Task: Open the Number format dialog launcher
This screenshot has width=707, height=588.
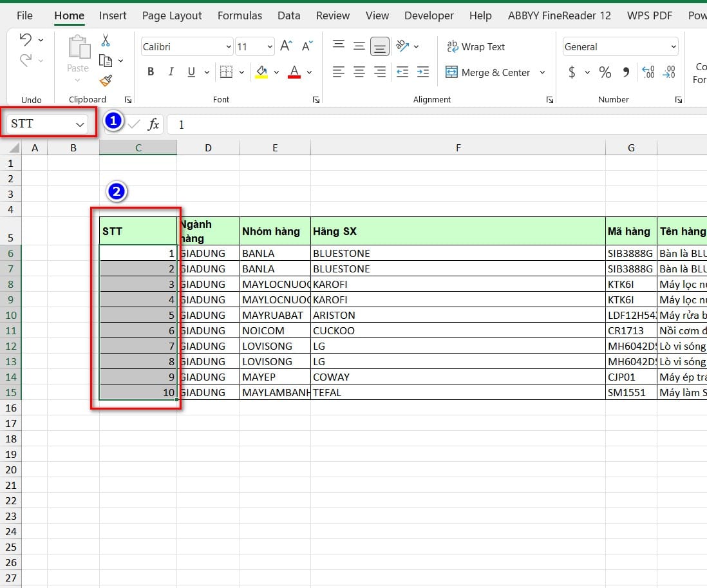Action: pos(679,100)
